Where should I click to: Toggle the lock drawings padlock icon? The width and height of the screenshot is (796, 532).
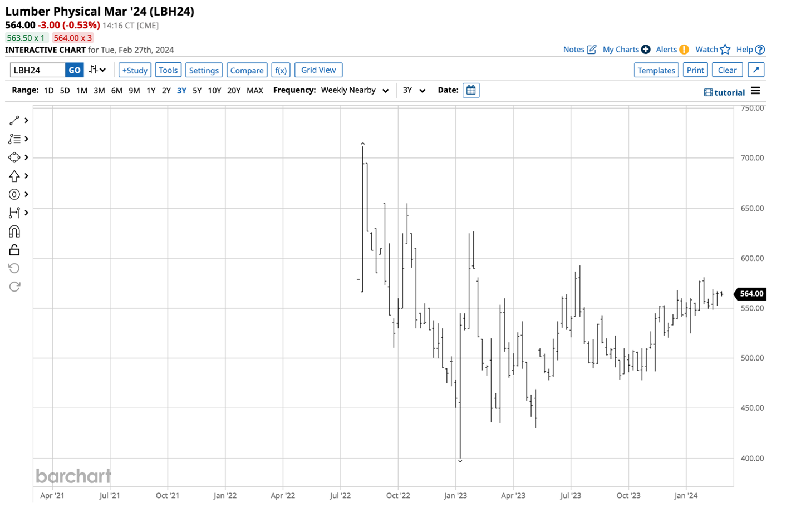coord(14,250)
